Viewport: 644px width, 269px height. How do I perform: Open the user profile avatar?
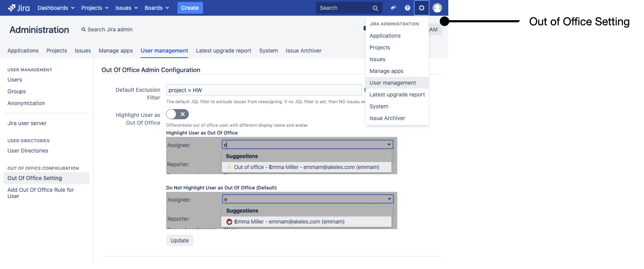coord(437,8)
